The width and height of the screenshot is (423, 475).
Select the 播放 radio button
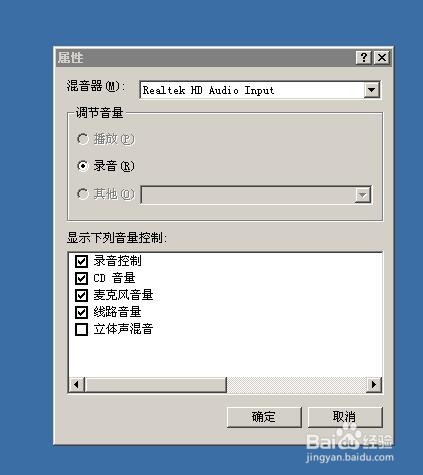pos(83,139)
